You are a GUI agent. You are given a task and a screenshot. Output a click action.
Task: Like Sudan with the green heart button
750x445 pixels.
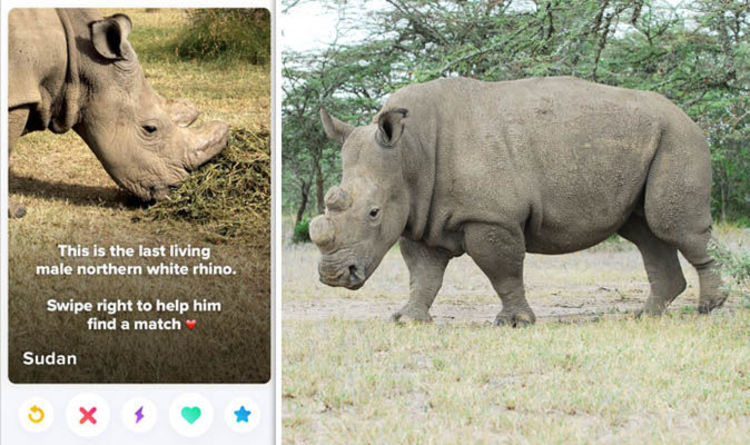pyautogui.click(x=191, y=415)
